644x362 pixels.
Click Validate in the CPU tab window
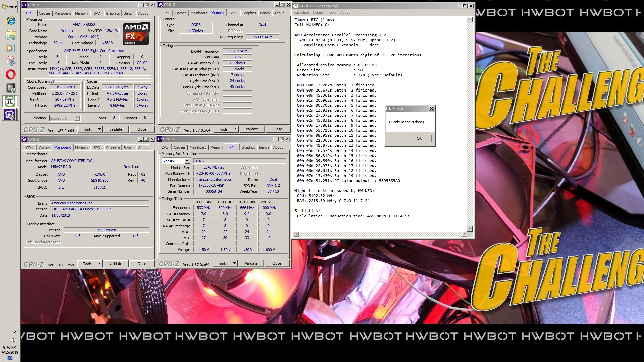tap(116, 129)
